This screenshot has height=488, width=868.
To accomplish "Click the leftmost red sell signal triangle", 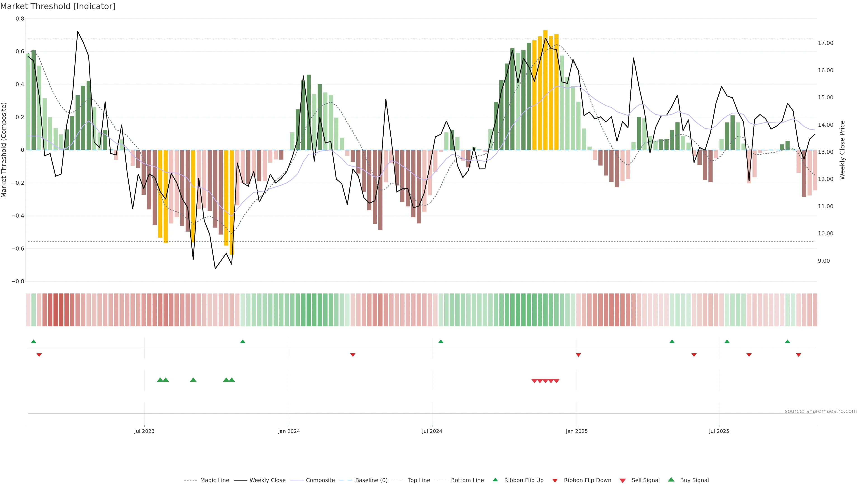I will (534, 381).
